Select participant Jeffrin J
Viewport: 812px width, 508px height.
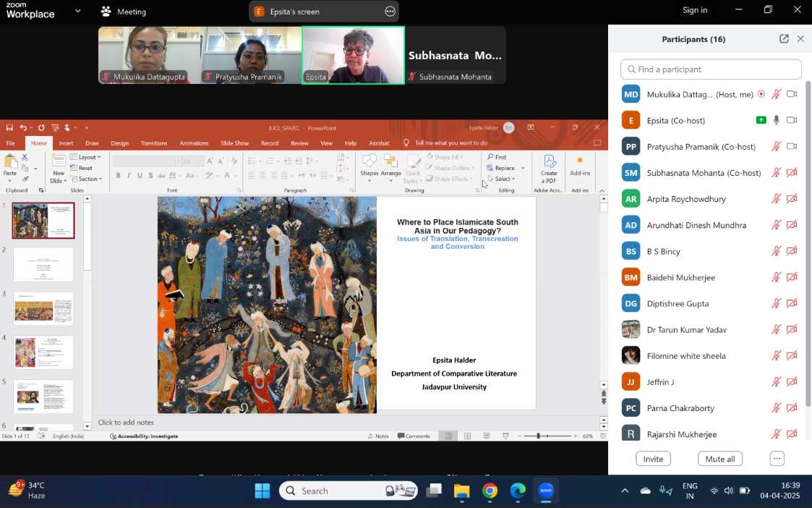click(x=711, y=382)
